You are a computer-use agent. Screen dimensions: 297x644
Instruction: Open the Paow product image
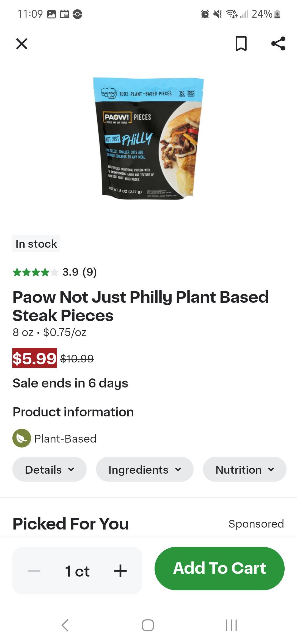click(148, 138)
